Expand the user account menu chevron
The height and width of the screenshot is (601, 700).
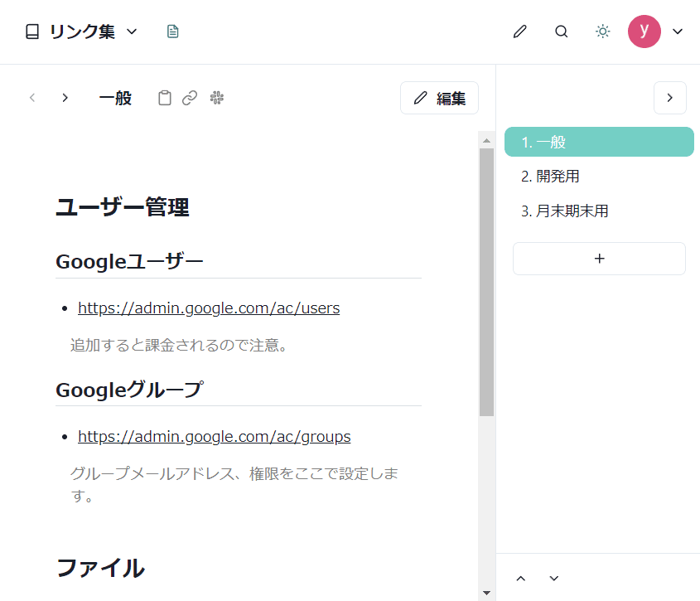coord(678,32)
